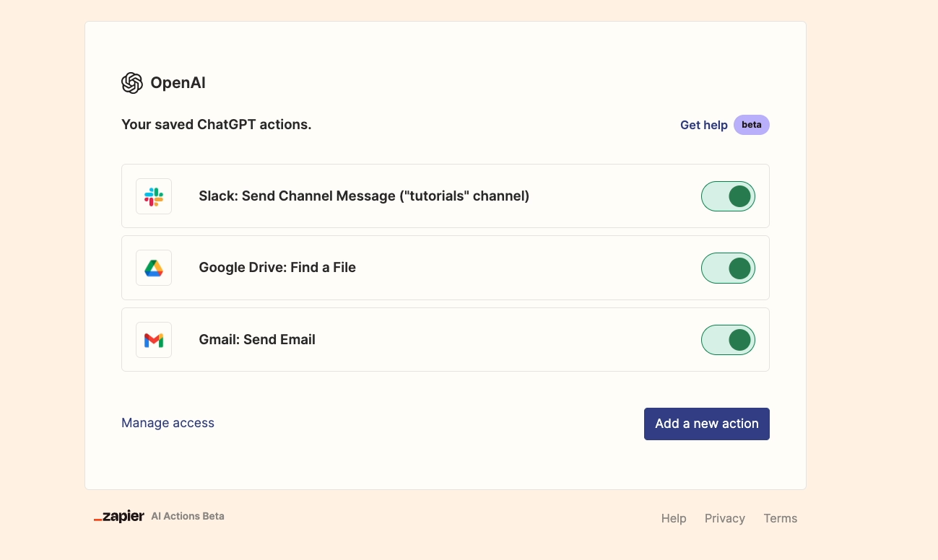This screenshot has width=938, height=560.
Task: Select the Gmail: Send Email title
Action: pos(257,339)
